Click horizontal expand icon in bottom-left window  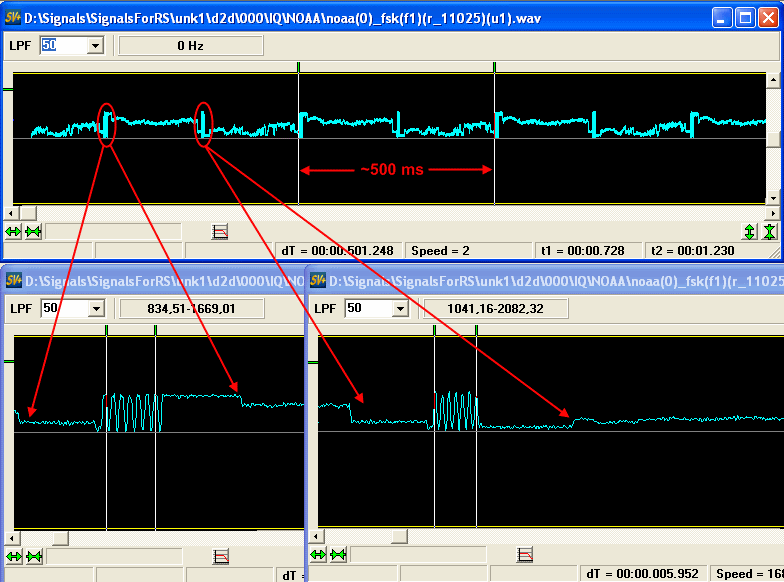(14, 556)
